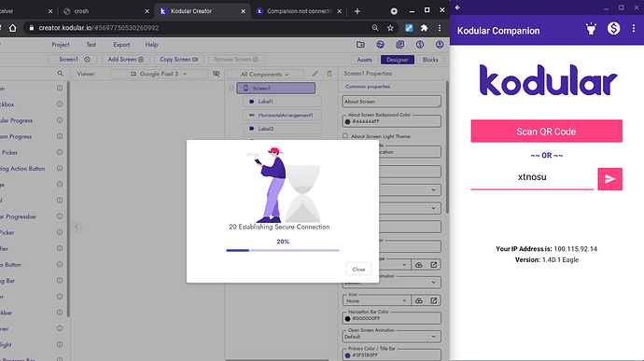Open the Icon None dropdown
Viewport: 644px width, 361px height.
tap(377, 300)
